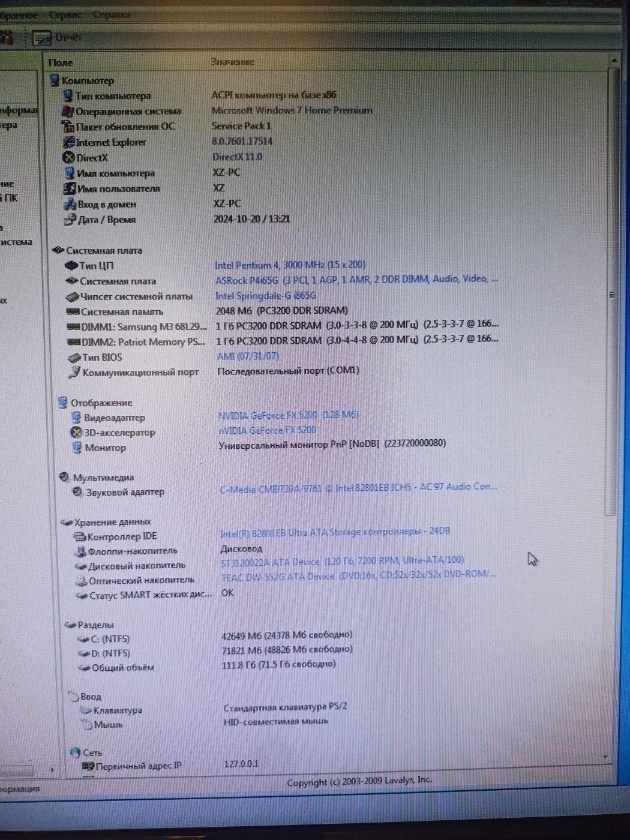Select the 3D-акселератор icon
The height and width of the screenshot is (840, 630).
76,432
